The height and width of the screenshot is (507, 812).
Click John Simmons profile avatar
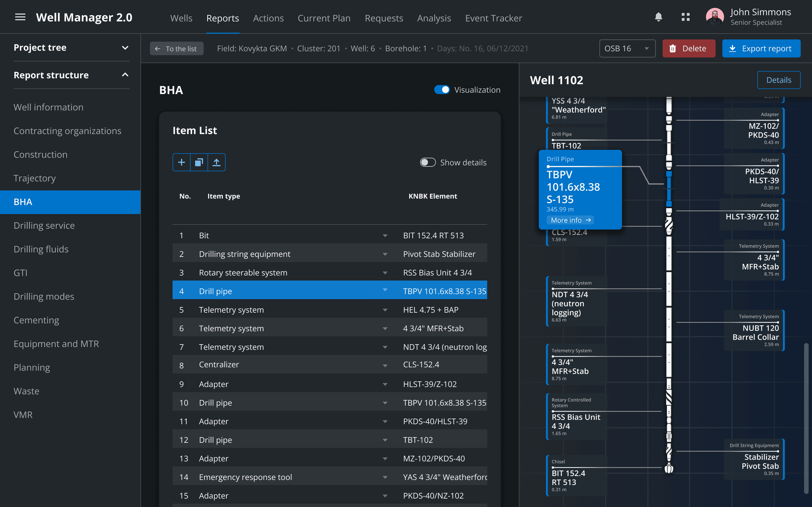(x=714, y=17)
